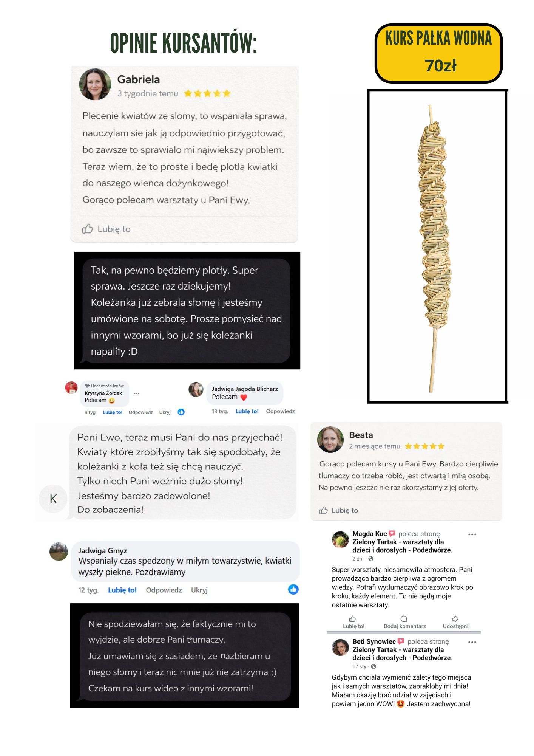Click blue like reaction on Krystyna Żołdak comment
534x756 pixels.
(x=181, y=412)
